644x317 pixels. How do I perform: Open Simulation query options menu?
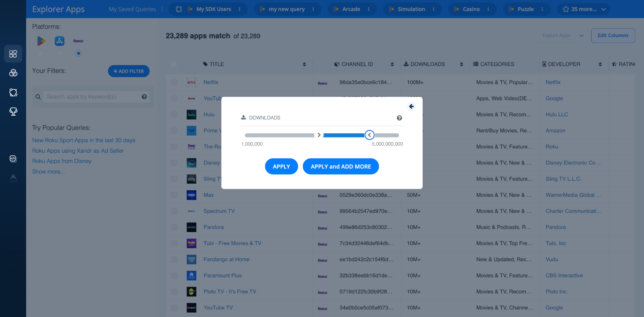pyautogui.click(x=434, y=9)
